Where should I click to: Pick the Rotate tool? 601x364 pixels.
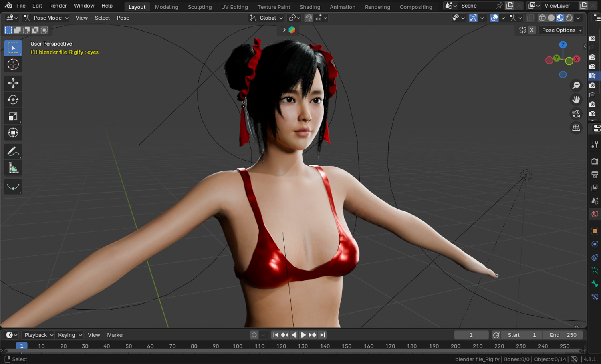[13, 100]
